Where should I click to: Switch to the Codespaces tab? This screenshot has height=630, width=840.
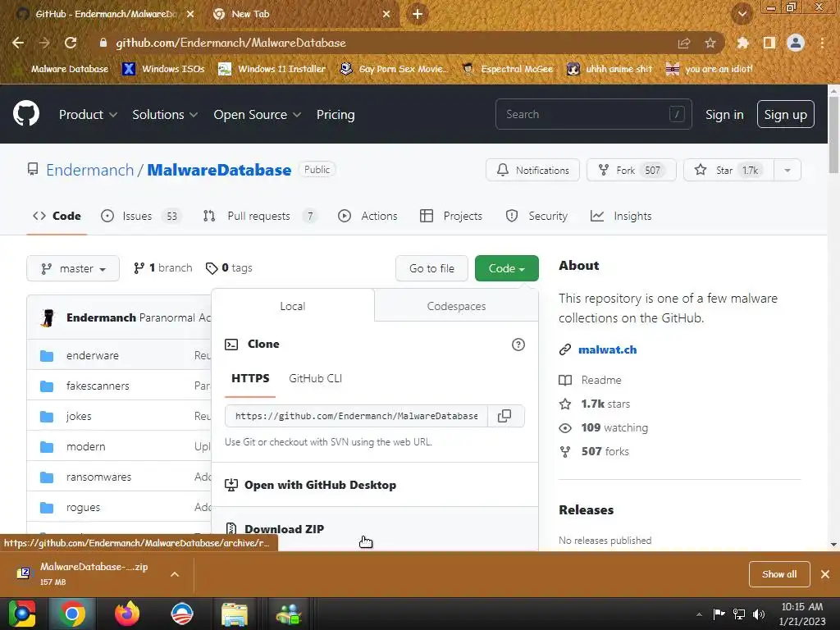click(456, 306)
